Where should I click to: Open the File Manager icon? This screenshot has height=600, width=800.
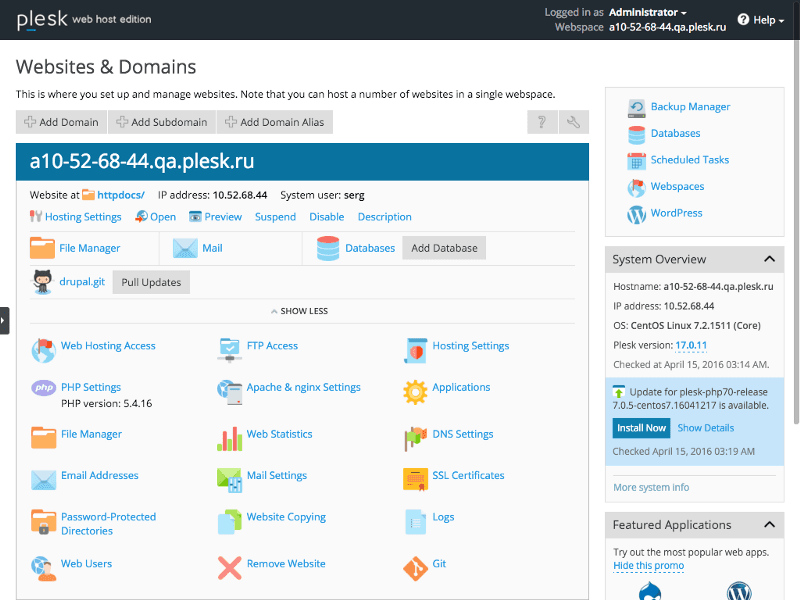point(41,434)
